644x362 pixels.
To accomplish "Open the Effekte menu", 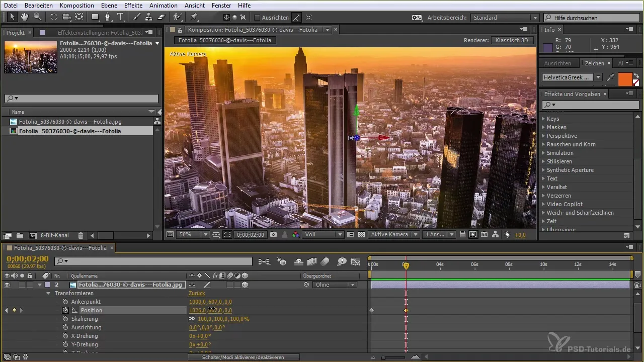I will click(x=133, y=6).
